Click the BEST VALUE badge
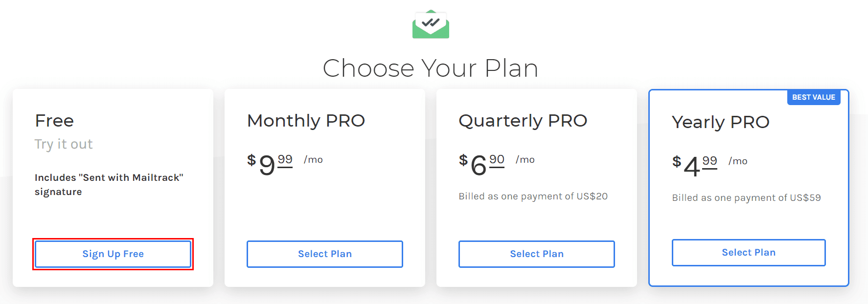Screen dimensions: 868x304 [814, 97]
